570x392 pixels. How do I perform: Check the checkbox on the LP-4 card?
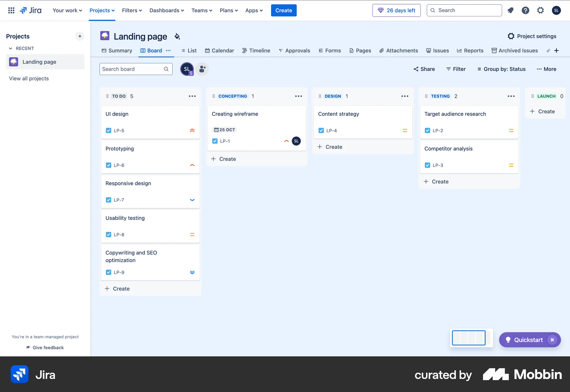(x=321, y=130)
